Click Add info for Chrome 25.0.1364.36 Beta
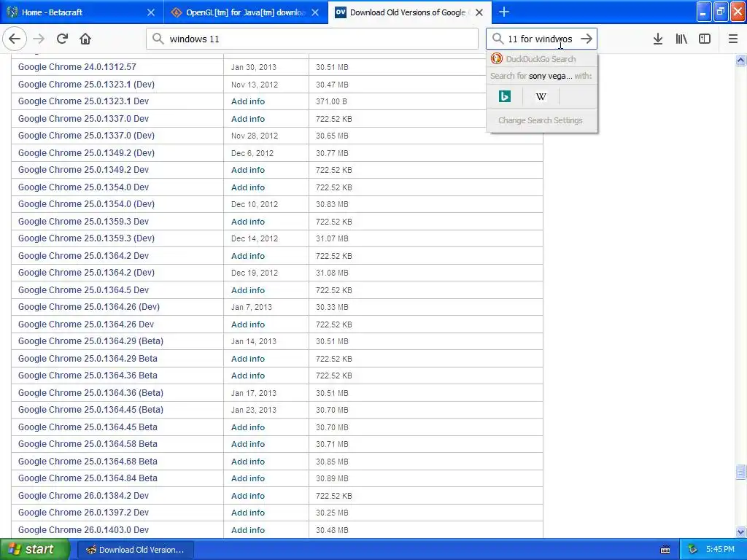Image resolution: width=747 pixels, height=560 pixels. pyautogui.click(x=248, y=376)
